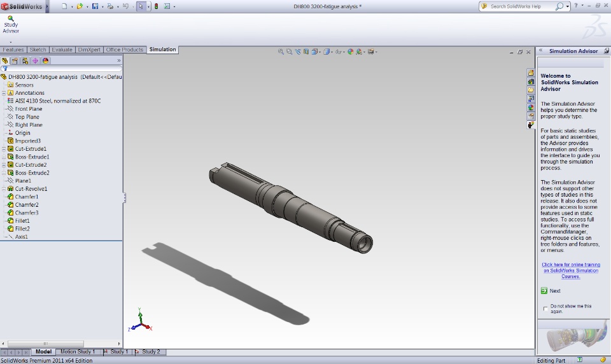Switch to the Office Products tab
Screen dimensions: 611x364
[125, 50]
